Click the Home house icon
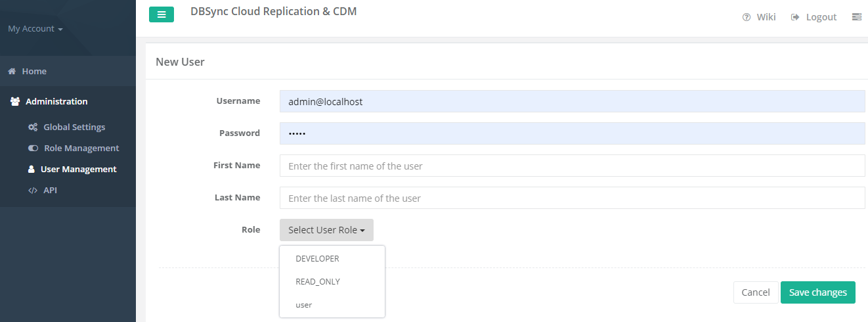868x322 pixels. [x=12, y=71]
